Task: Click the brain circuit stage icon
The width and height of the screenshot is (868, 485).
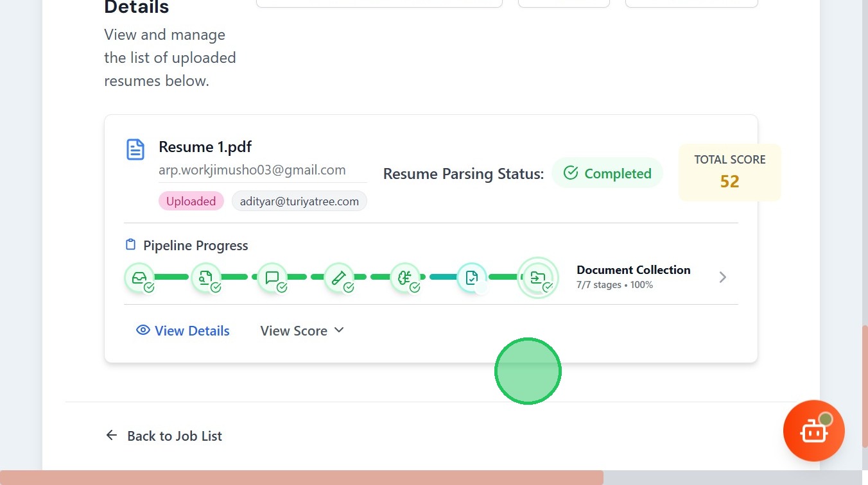Action: click(405, 278)
